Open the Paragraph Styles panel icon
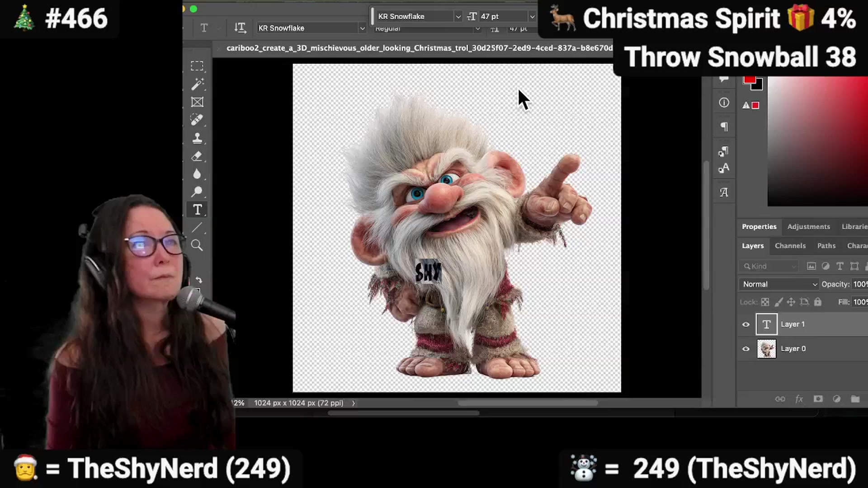 724,151
